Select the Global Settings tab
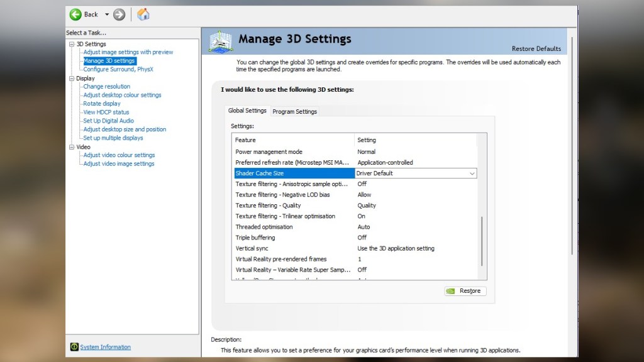 pos(247,111)
